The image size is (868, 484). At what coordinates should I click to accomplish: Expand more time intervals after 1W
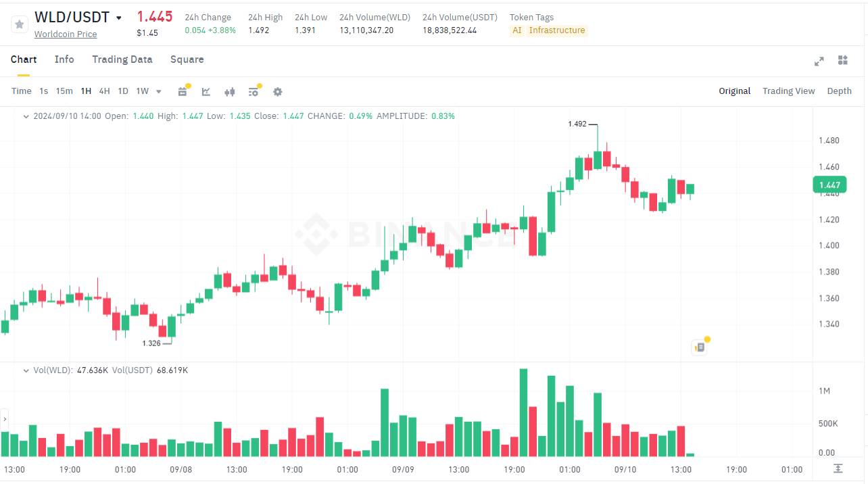coord(159,92)
